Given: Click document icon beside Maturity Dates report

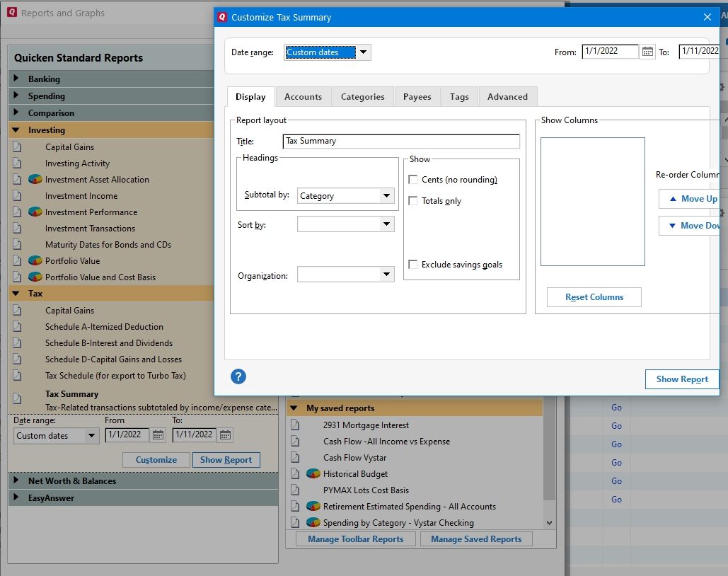Looking at the screenshot, I should click(17, 244).
